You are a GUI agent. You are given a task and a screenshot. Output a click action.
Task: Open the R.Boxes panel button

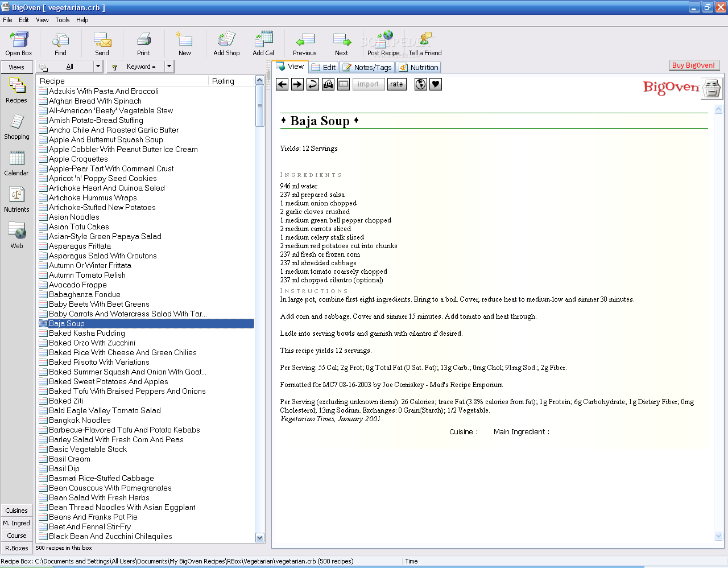click(x=16, y=548)
